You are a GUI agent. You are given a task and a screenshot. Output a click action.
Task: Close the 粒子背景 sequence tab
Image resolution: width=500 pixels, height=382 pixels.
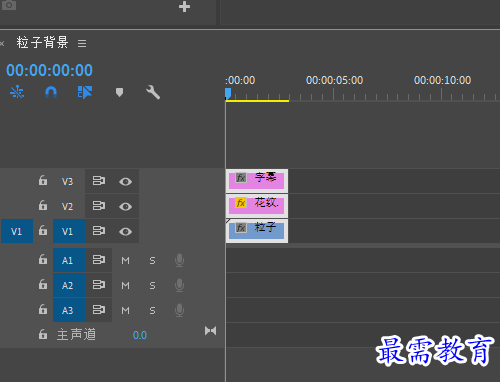[2, 43]
